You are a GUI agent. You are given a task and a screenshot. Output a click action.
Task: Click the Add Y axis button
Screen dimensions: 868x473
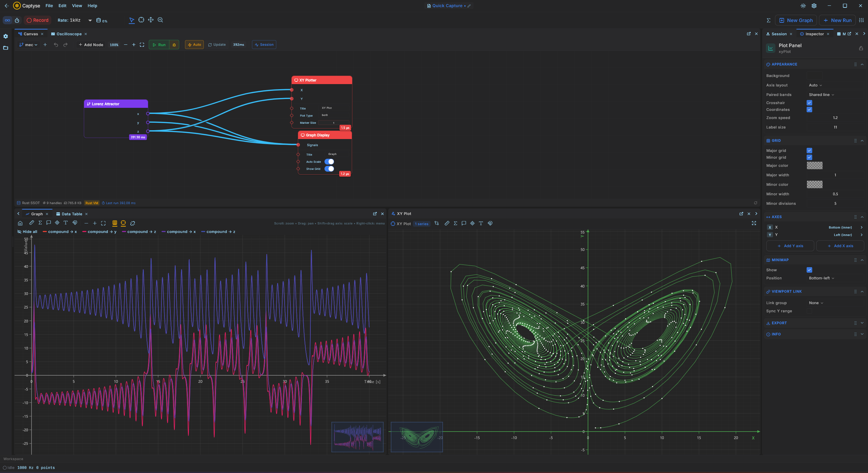click(x=790, y=246)
